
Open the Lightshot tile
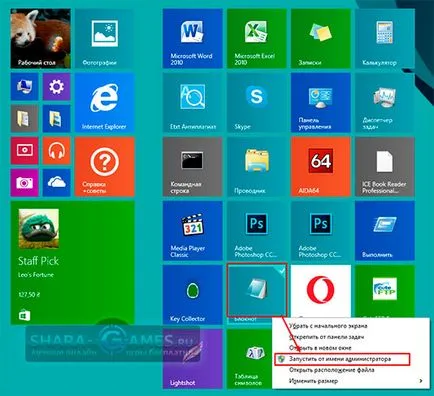click(x=192, y=359)
